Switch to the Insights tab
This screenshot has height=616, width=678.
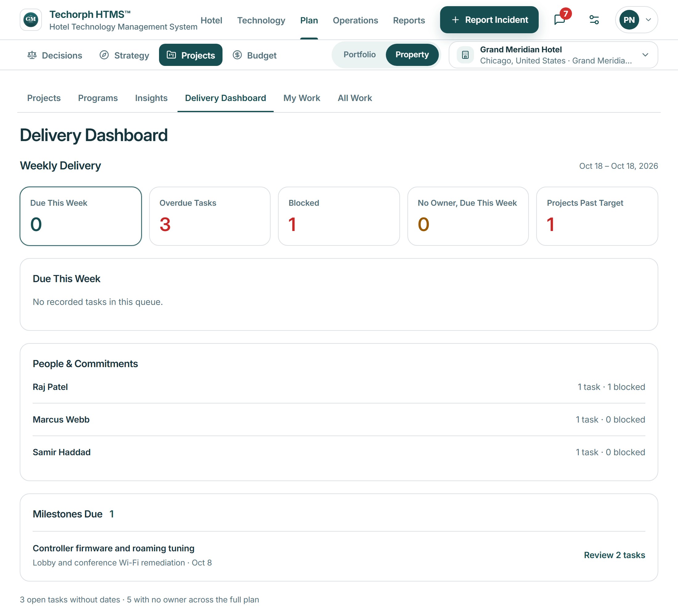coord(151,98)
